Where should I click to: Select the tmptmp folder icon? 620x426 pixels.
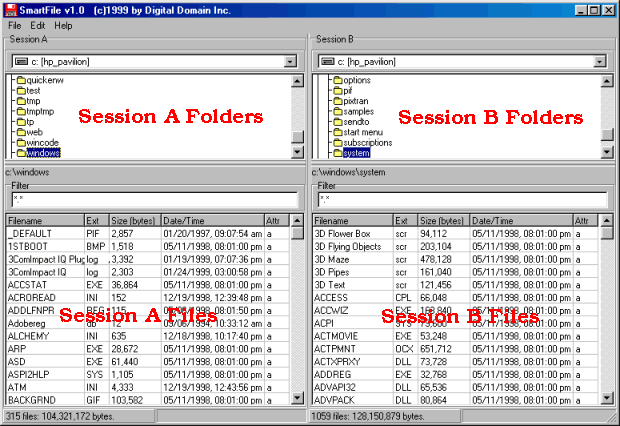pos(21,112)
